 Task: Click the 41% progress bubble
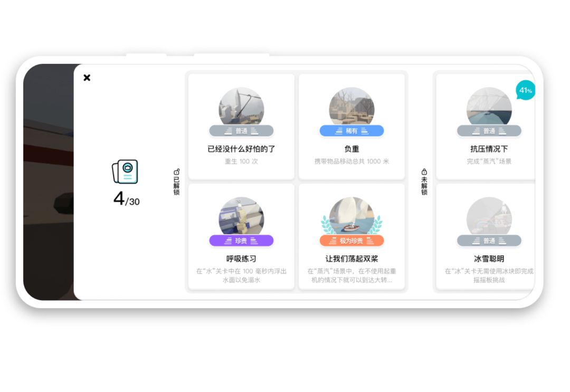pos(525,90)
